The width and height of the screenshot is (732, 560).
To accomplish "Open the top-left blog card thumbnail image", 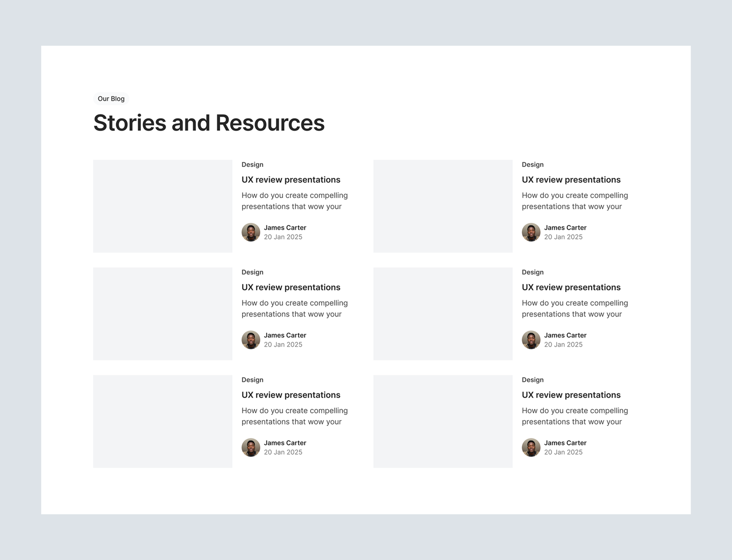I will click(x=162, y=206).
